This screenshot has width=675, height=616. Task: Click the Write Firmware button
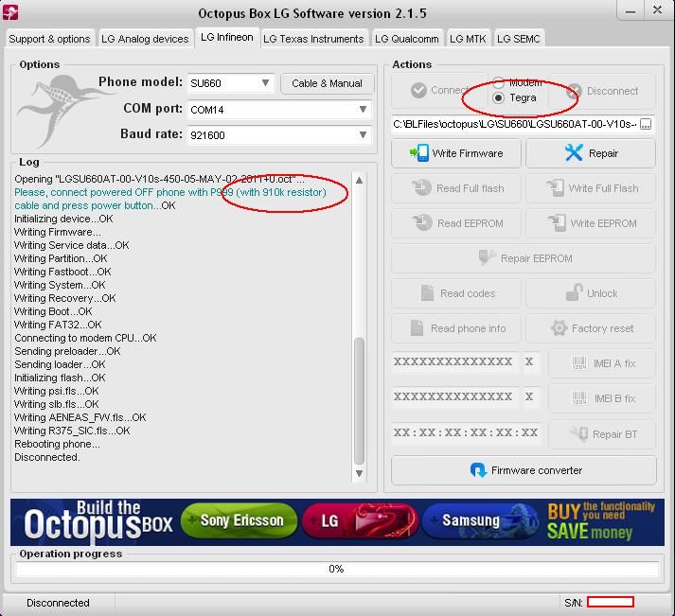point(456,153)
